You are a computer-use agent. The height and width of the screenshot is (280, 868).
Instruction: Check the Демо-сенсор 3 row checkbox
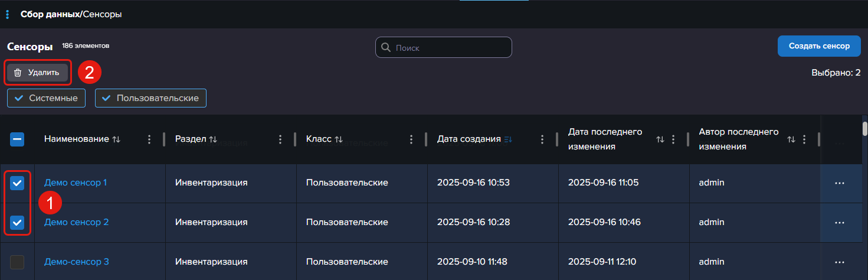click(x=17, y=262)
